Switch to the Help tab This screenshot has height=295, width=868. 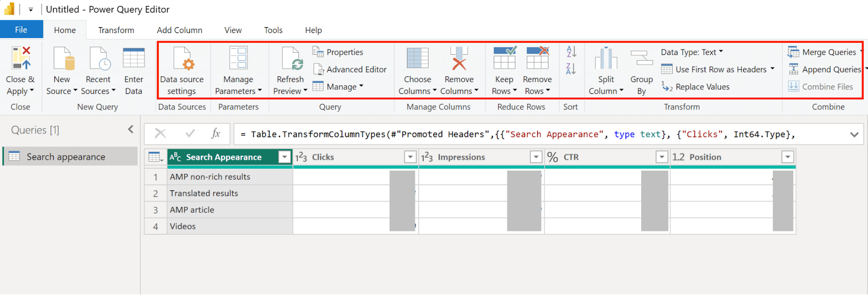[x=314, y=30]
